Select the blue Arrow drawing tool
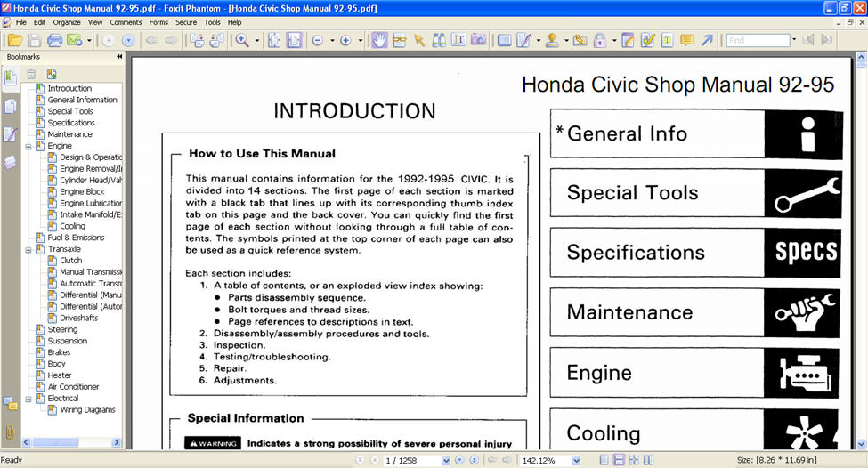This screenshot has width=868, height=468. [707, 40]
